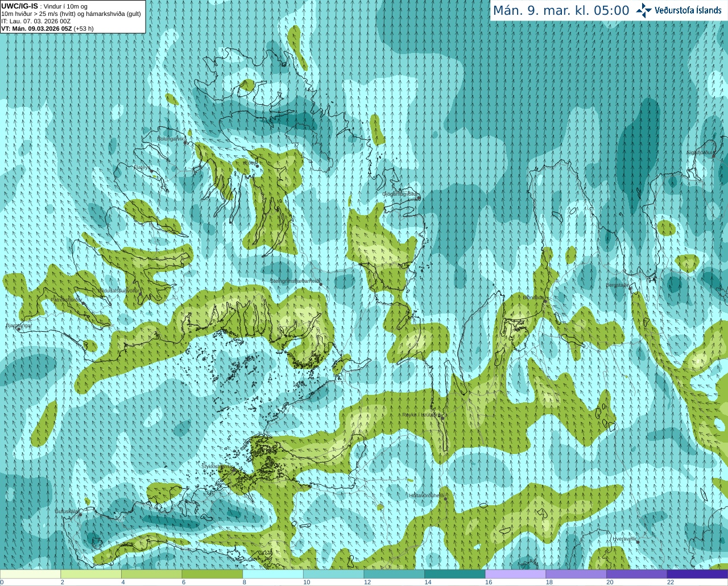Click the Gufuskálar station label
This screenshot has width=728, height=586.
(67, 511)
